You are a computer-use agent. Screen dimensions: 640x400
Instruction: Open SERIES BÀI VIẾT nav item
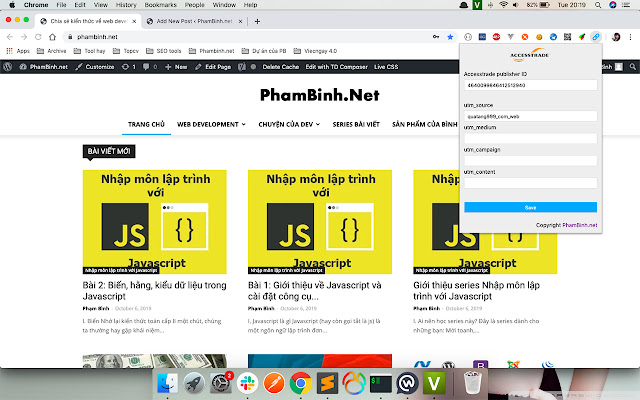tap(356, 124)
